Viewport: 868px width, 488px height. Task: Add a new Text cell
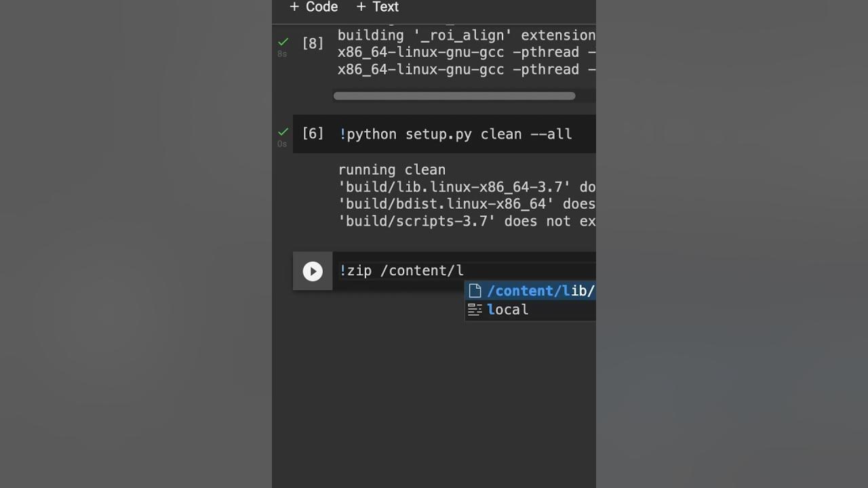click(x=378, y=7)
